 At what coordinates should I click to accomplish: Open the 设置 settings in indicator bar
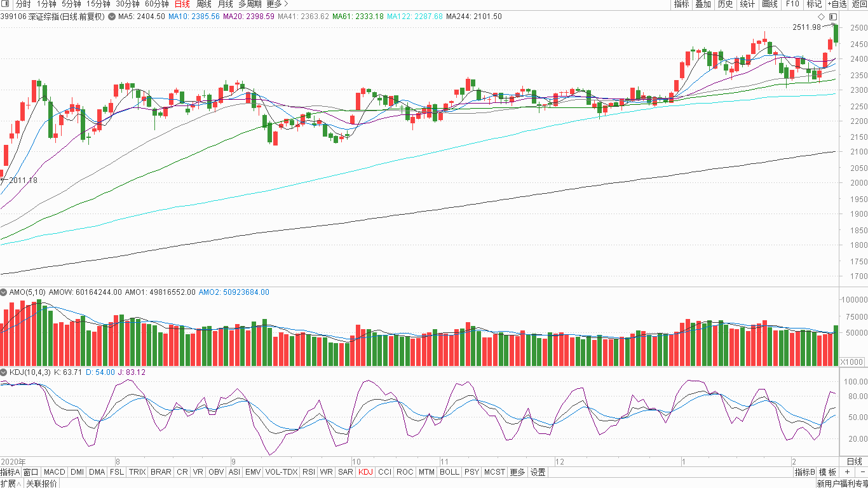[538, 472]
